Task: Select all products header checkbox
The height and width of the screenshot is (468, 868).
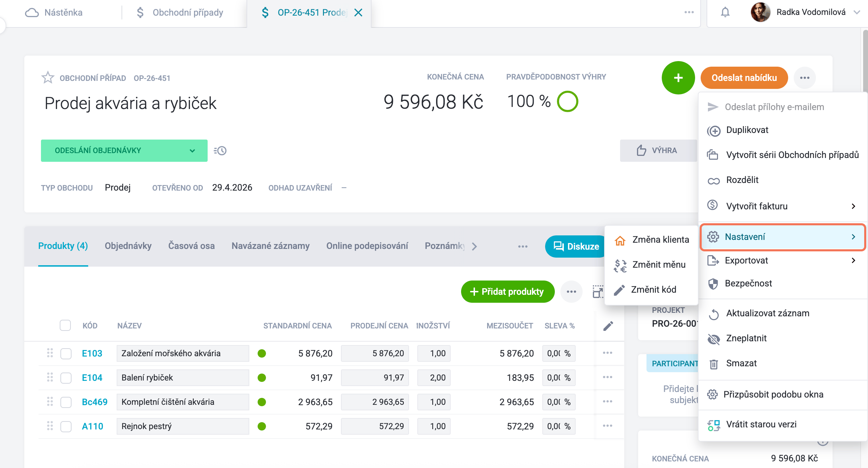Action: click(x=65, y=325)
